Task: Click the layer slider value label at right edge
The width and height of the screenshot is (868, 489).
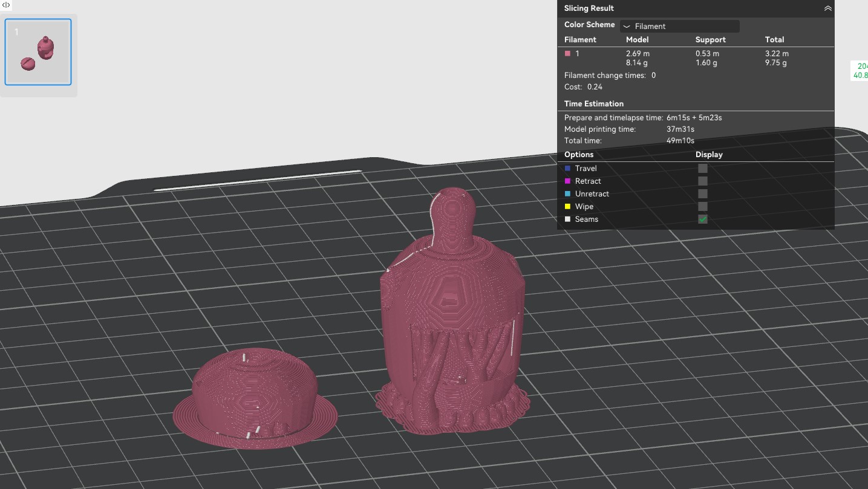Action: coord(860,71)
